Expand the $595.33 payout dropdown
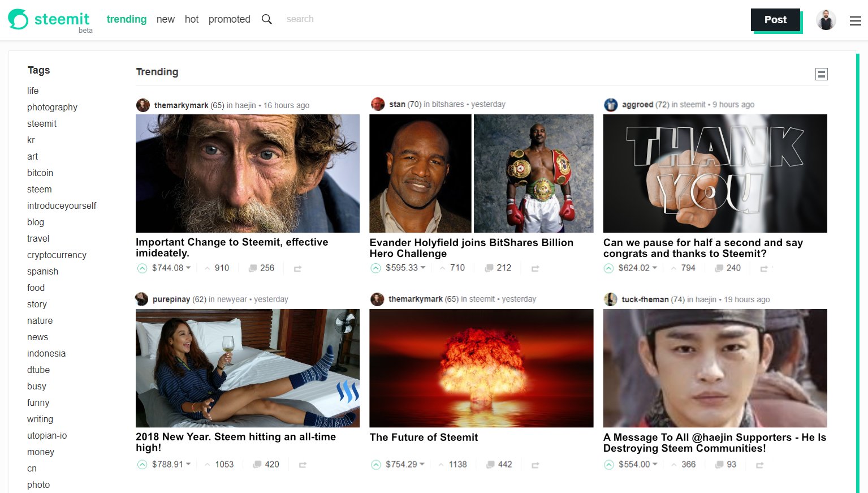 (422, 268)
